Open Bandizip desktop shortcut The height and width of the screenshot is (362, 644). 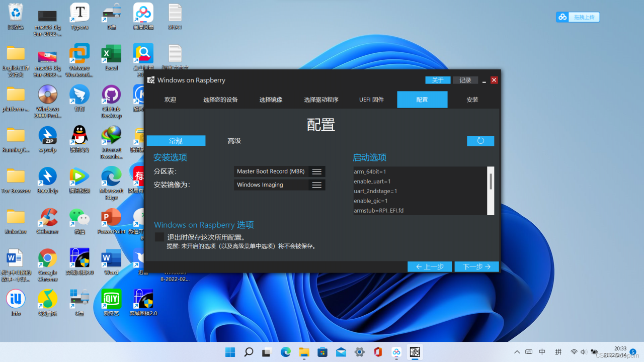pyautogui.click(x=48, y=180)
